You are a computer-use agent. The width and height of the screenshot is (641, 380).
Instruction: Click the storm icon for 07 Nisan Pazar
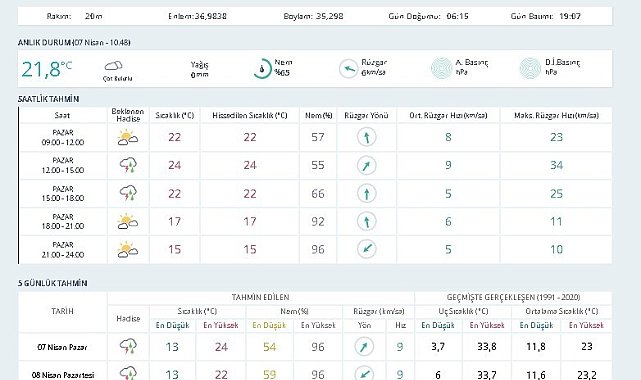[x=128, y=346]
